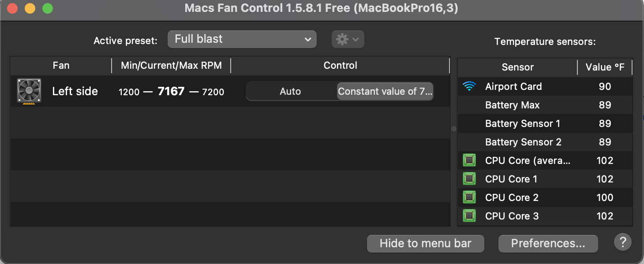644x264 pixels.
Task: Open Preferences
Action: point(548,243)
